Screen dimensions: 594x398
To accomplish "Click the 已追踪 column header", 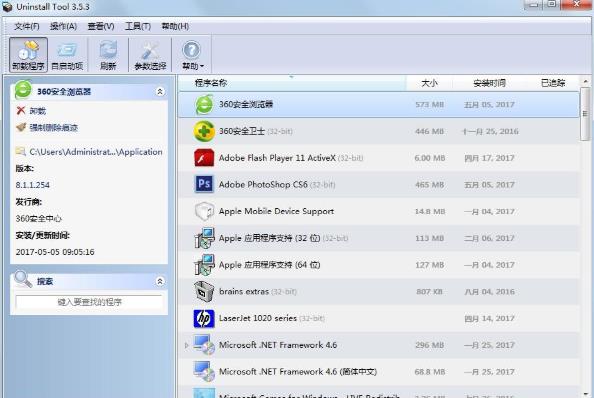I will point(553,83).
